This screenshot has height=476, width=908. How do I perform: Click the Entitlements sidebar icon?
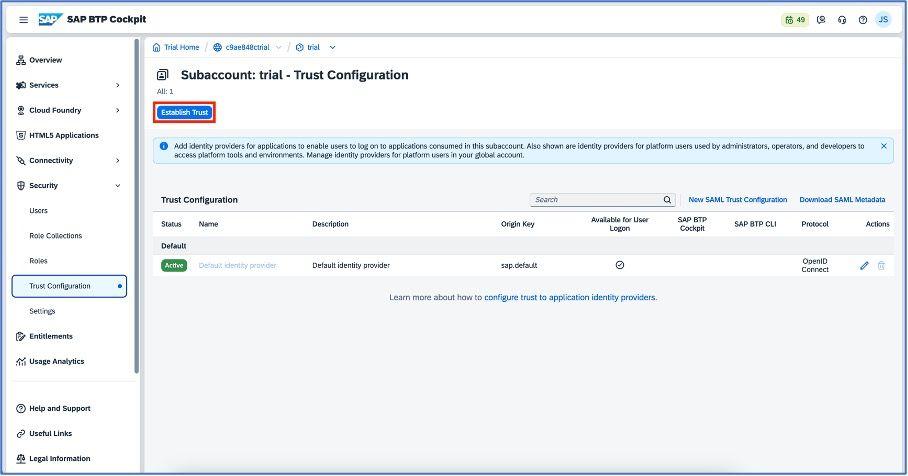(21, 336)
